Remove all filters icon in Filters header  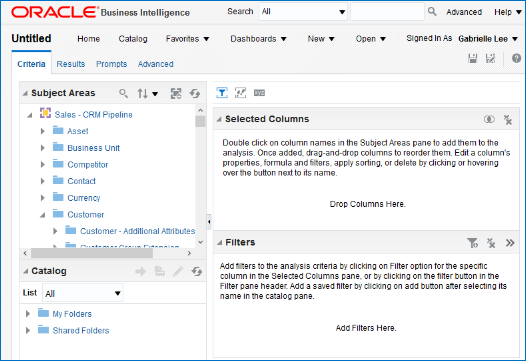click(491, 243)
